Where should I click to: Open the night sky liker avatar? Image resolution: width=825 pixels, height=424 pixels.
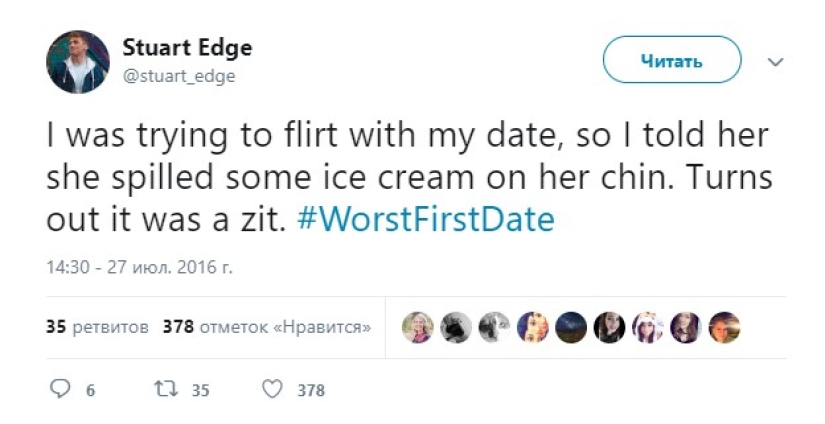[571, 327]
